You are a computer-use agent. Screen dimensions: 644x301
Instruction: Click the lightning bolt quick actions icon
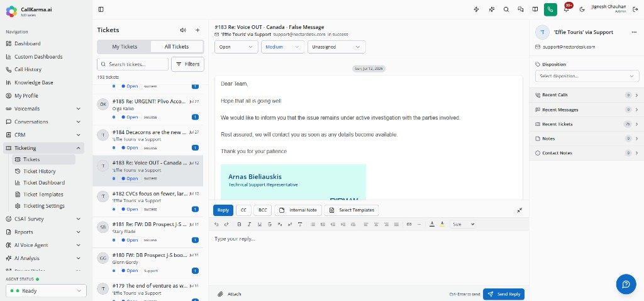[x=477, y=9]
